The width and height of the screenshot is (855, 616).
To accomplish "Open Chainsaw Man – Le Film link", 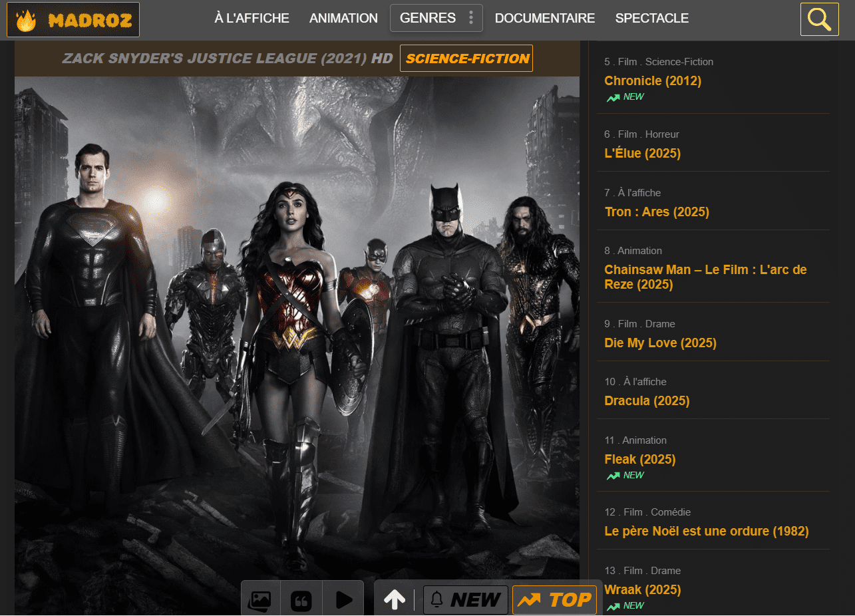I will coord(705,277).
